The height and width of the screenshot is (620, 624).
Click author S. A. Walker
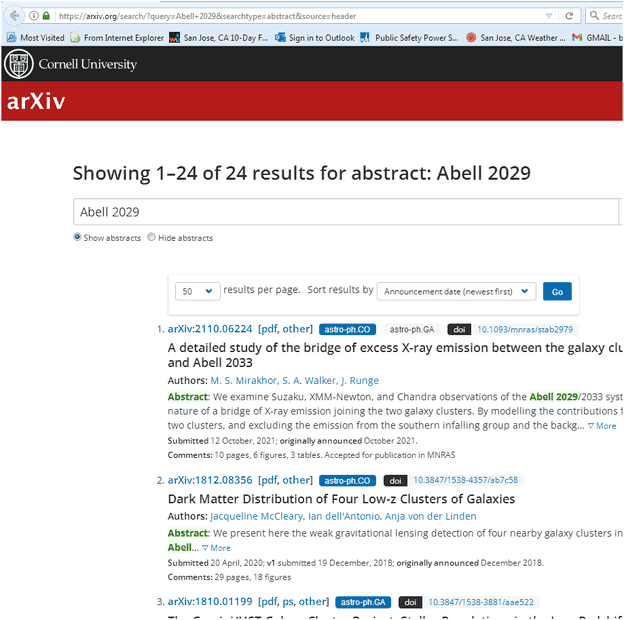(x=309, y=380)
